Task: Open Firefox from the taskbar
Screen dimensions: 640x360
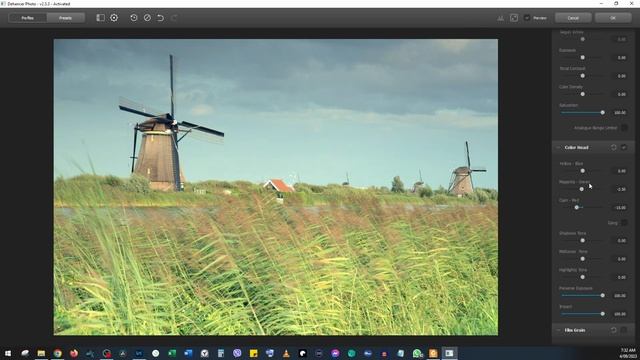Action: tap(74, 353)
